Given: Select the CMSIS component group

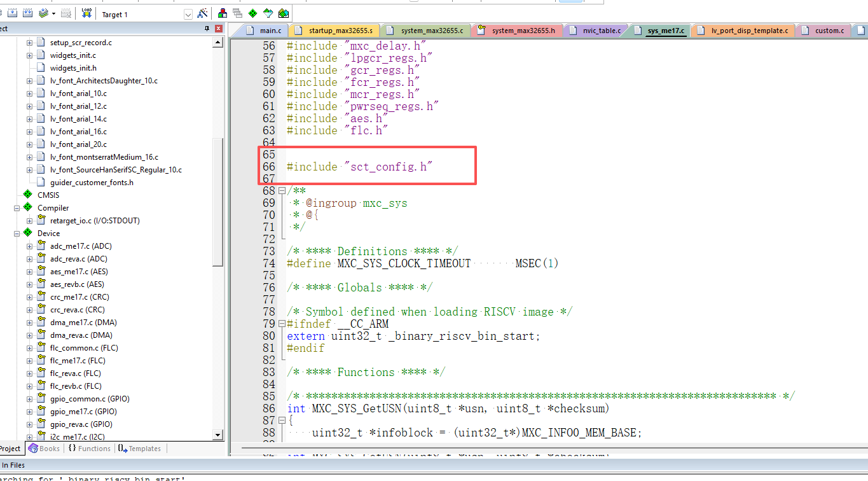Looking at the screenshot, I should coord(48,195).
